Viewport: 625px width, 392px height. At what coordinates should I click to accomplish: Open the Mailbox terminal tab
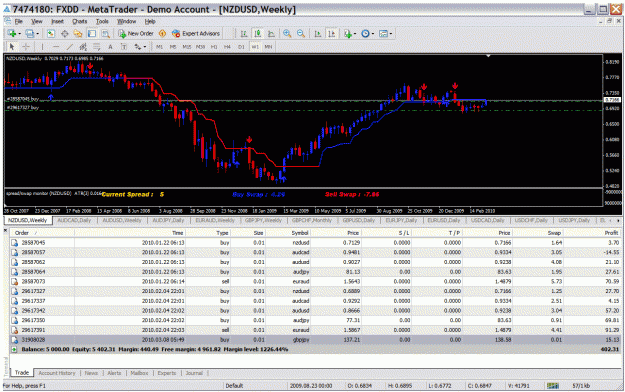139,373
